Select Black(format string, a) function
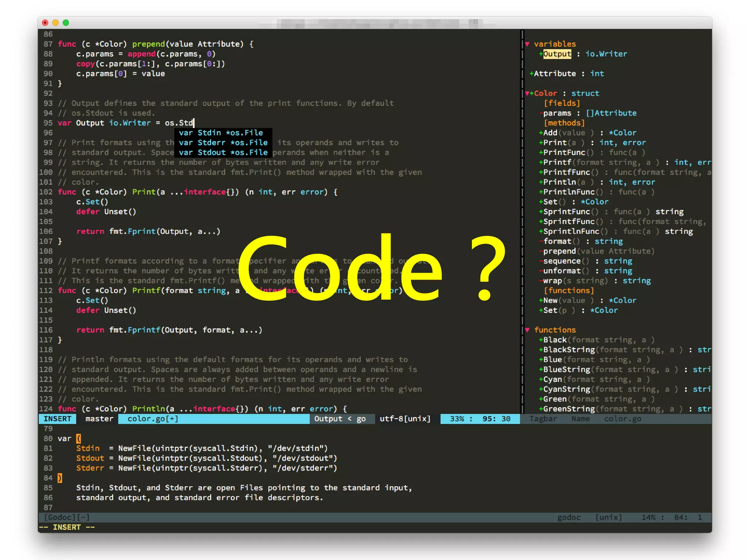 pyautogui.click(x=597, y=340)
